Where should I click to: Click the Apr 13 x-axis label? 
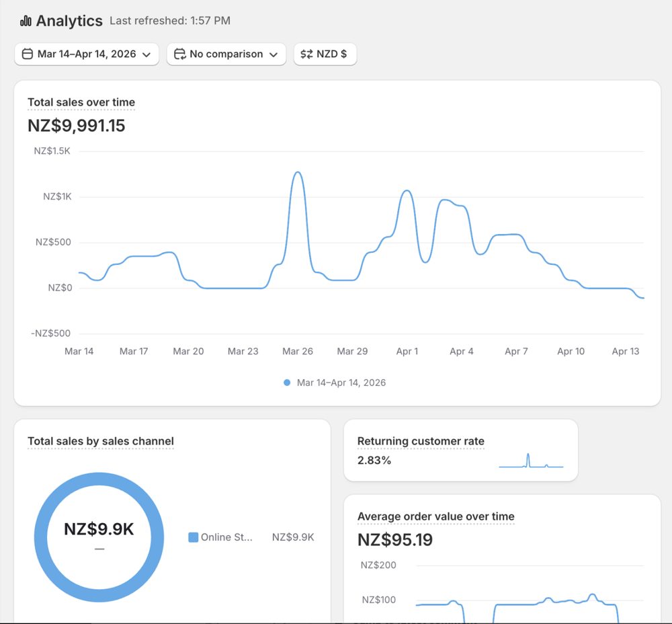point(626,351)
